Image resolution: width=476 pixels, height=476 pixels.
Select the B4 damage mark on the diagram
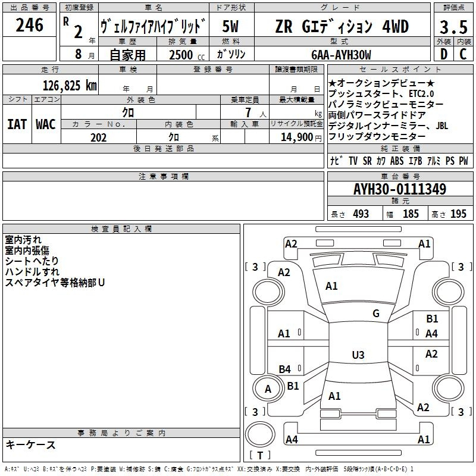(x=284, y=369)
